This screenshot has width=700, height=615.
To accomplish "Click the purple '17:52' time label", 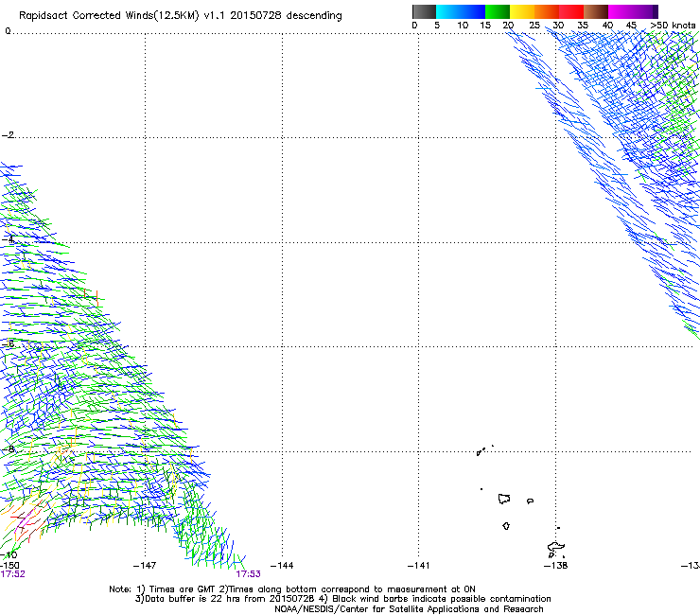I will (12, 574).
